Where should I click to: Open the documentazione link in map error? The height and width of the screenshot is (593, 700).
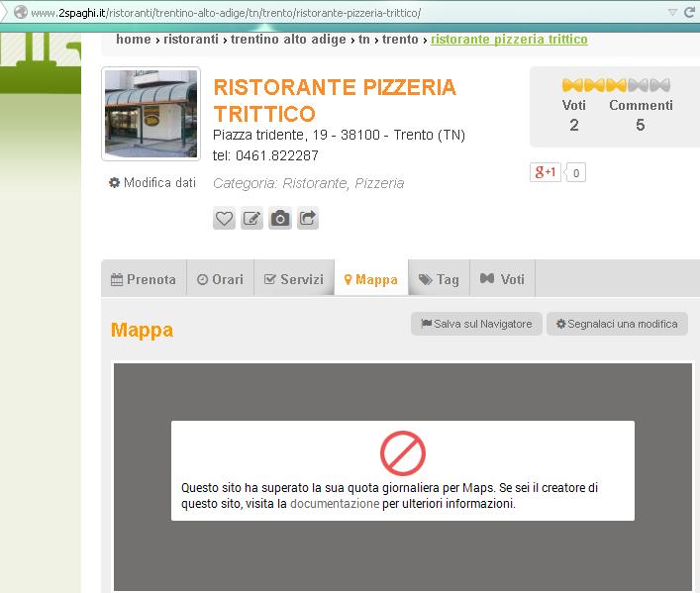(x=335, y=503)
